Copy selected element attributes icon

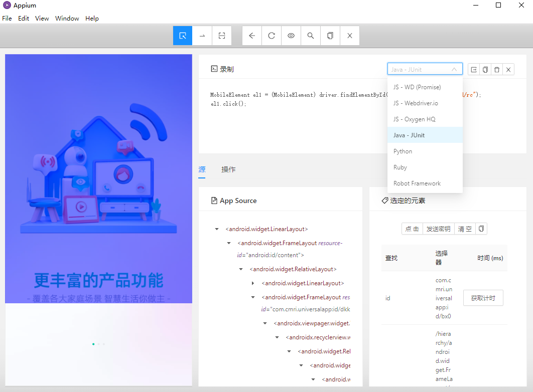[x=481, y=229]
